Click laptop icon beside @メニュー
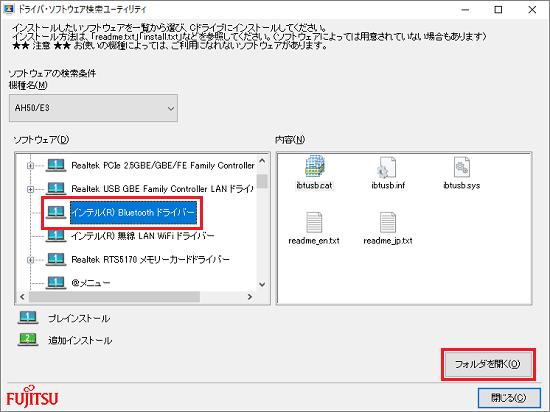550x412 pixels. pyautogui.click(x=56, y=282)
